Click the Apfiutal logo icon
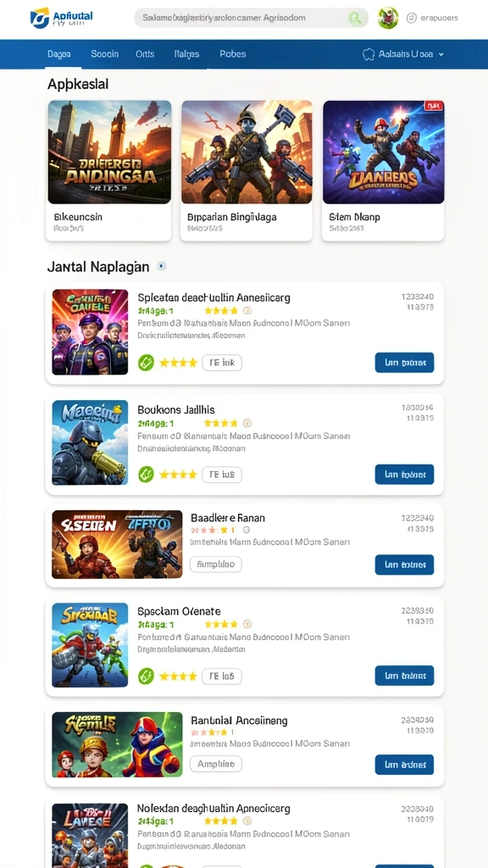The image size is (488, 868). tap(40, 18)
